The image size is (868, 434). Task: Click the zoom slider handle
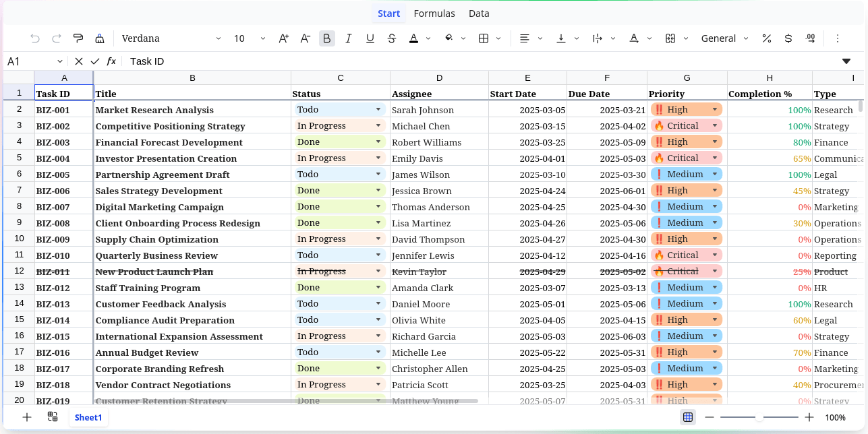pyautogui.click(x=759, y=417)
